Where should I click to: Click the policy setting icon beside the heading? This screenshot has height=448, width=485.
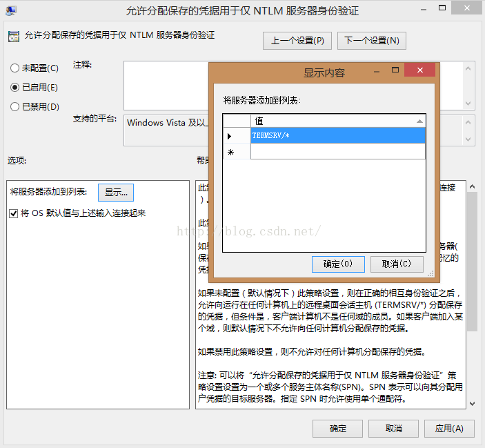(14, 37)
